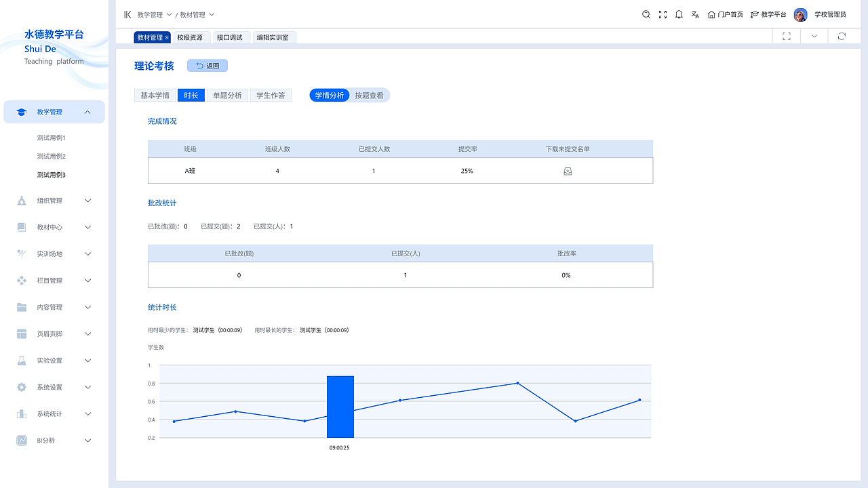Expand the BI分析 menu chevron
Viewport: 868px width, 488px height.
[87, 441]
